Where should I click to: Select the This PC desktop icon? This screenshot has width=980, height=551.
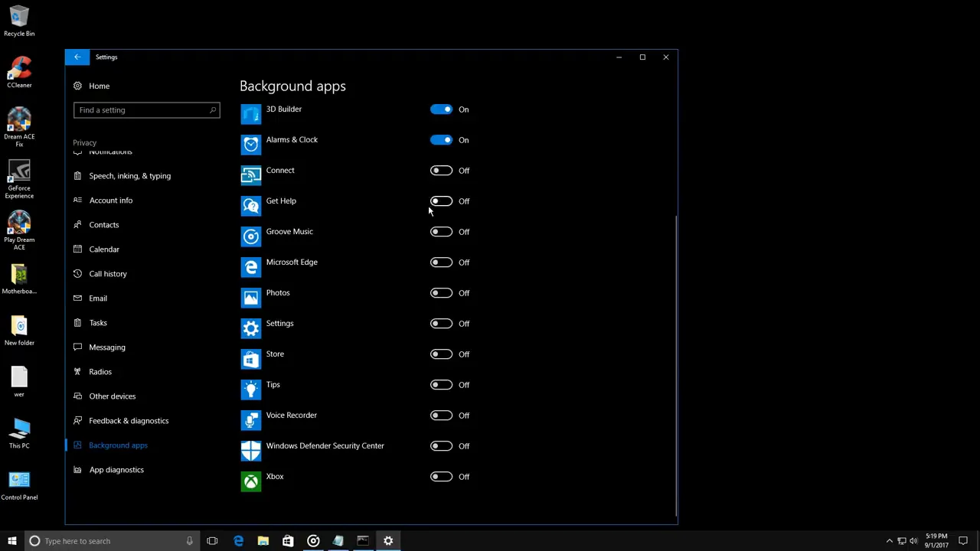19,433
